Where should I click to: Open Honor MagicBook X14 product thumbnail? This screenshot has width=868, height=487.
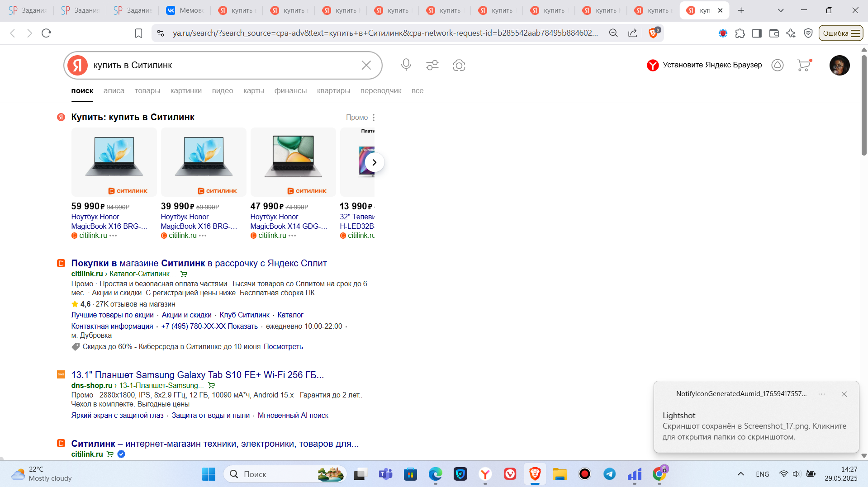pos(293,162)
